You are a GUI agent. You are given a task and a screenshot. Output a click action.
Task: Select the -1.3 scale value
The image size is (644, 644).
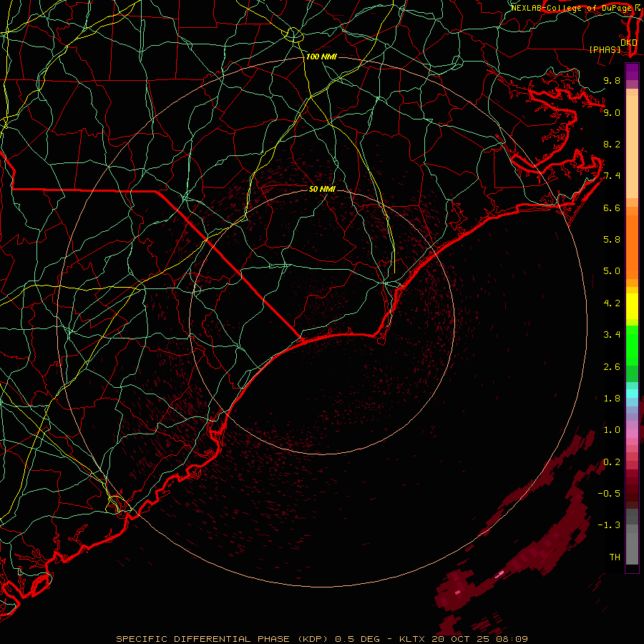tap(609, 525)
